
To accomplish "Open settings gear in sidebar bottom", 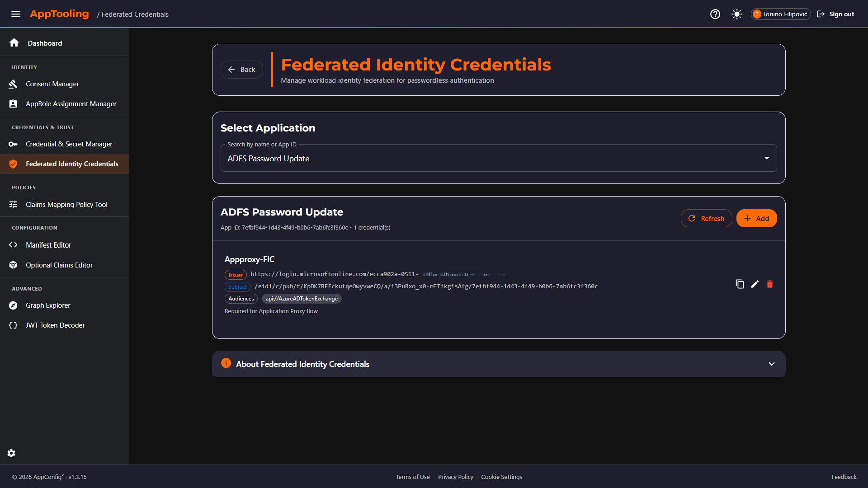I will [x=11, y=453].
